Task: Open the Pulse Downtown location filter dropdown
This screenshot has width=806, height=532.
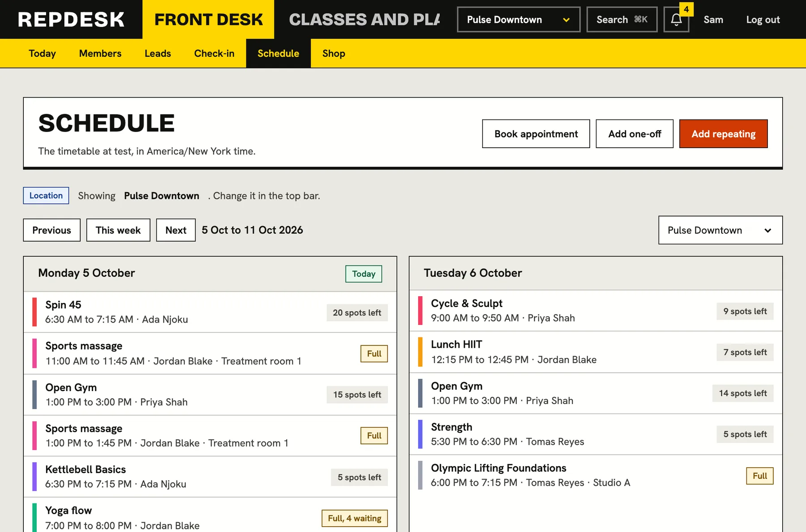Action: (x=720, y=230)
